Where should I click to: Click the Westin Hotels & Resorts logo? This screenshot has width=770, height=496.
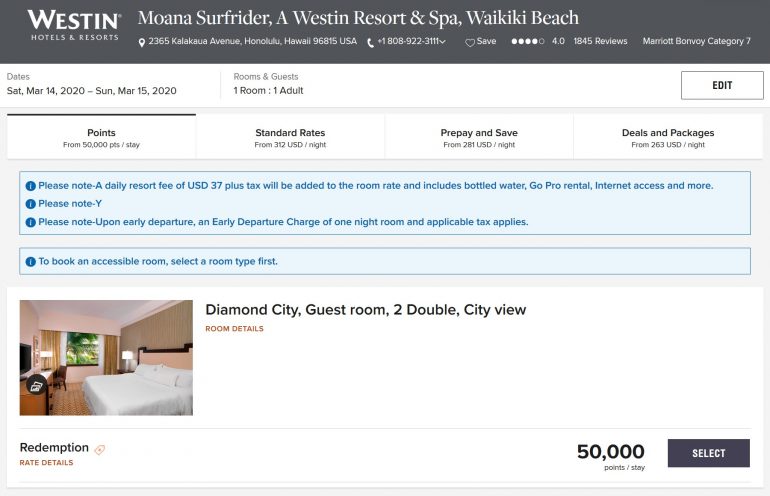tap(74, 26)
